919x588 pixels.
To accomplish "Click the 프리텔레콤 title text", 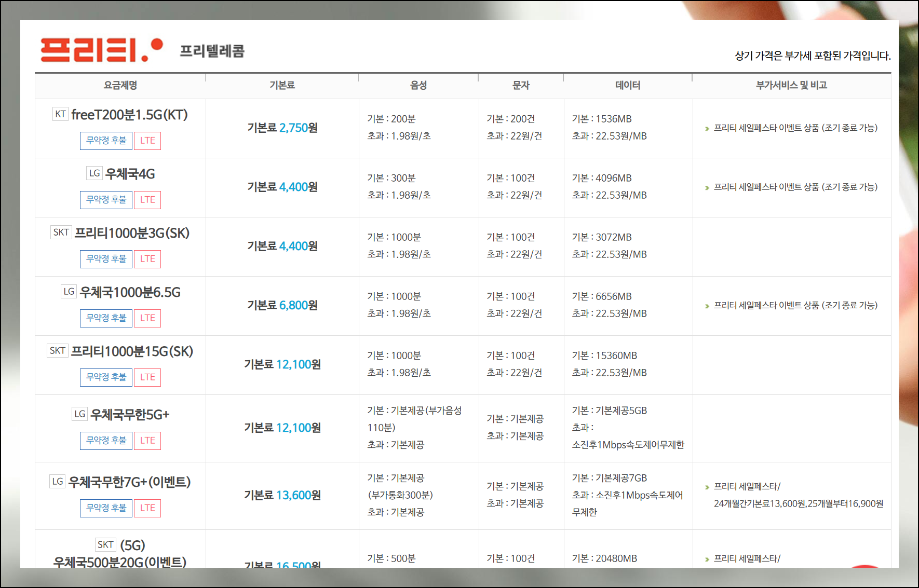I will [212, 51].
